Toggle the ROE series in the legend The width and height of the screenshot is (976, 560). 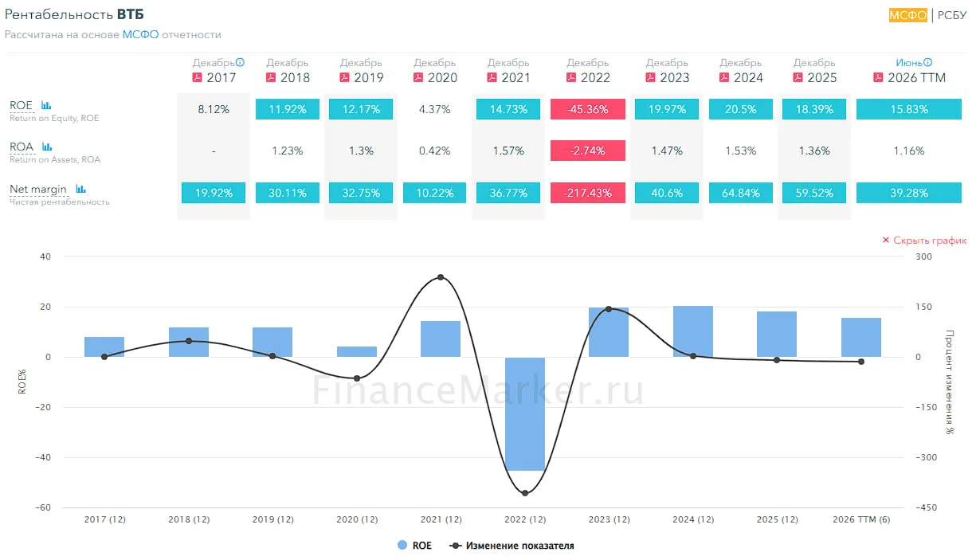414,546
